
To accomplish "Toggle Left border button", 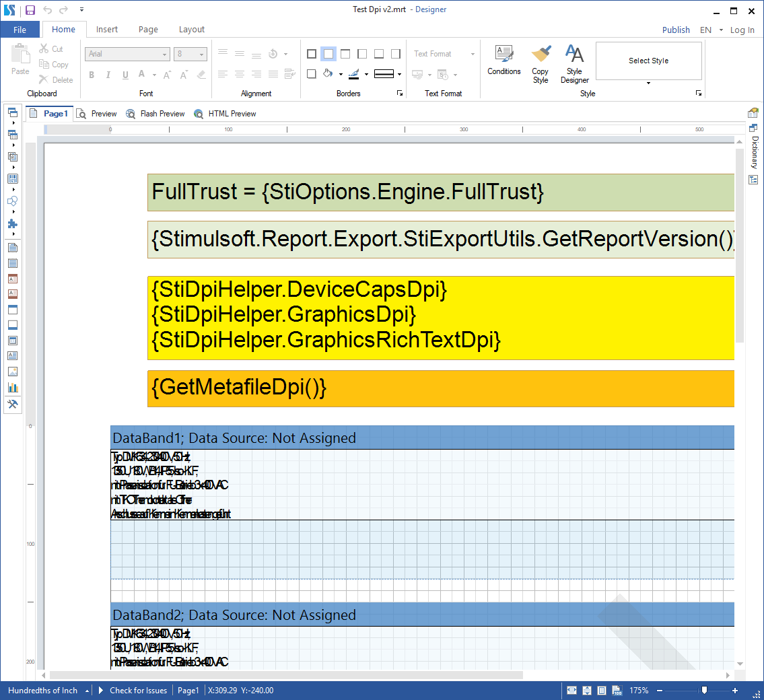I will point(362,54).
